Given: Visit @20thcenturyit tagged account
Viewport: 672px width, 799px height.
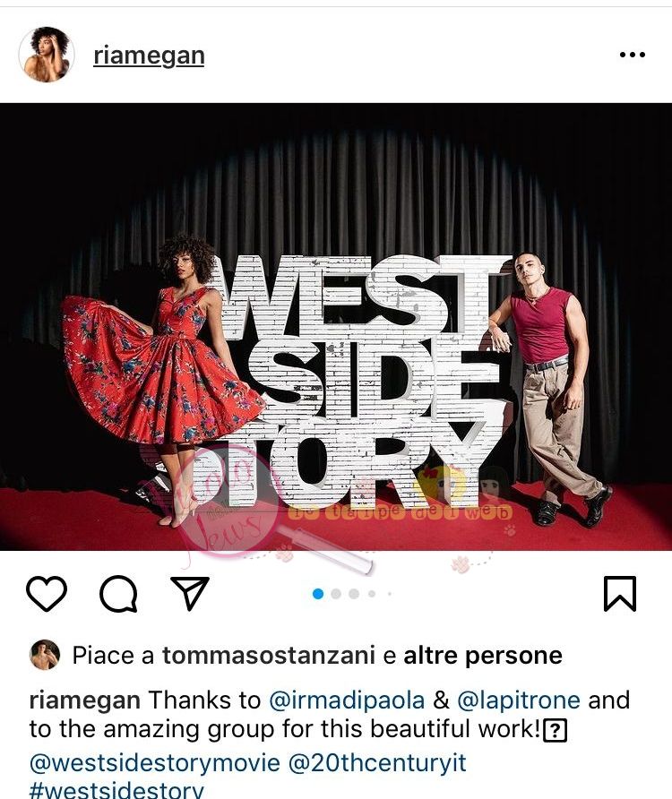Looking at the screenshot, I should click(377, 763).
